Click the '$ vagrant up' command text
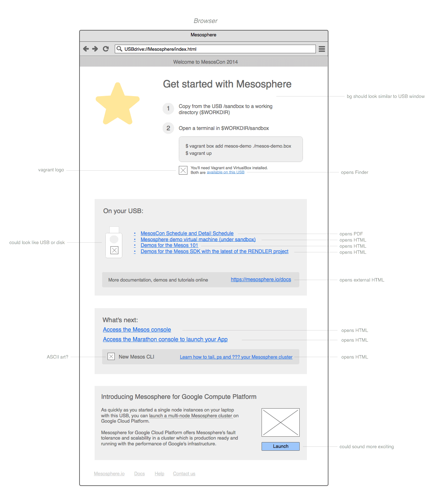This screenshot has width=440, height=504. (x=199, y=153)
